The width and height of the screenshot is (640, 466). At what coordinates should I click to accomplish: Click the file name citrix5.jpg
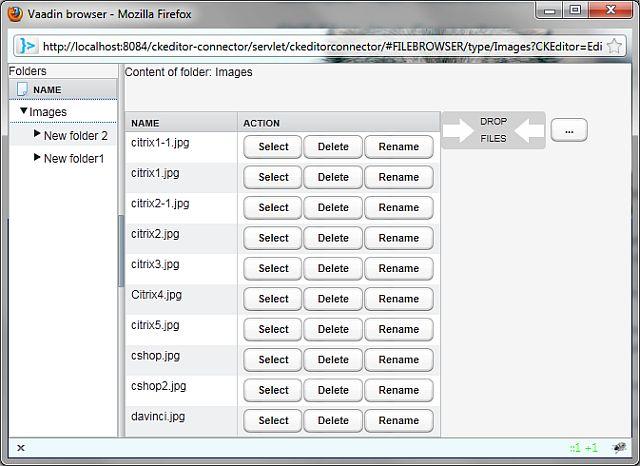[x=155, y=326]
